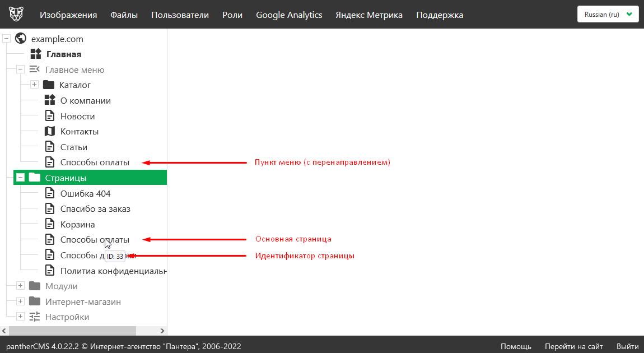Click the tree panel's horizontal scrollbar right arrow
Image resolution: width=644 pixels, height=353 pixels.
tap(162, 331)
